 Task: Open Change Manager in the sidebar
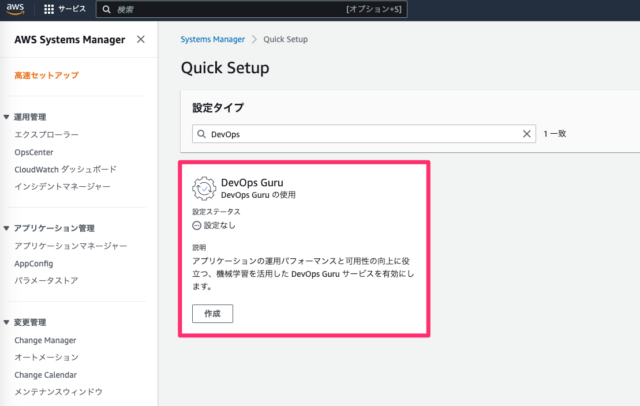45,340
